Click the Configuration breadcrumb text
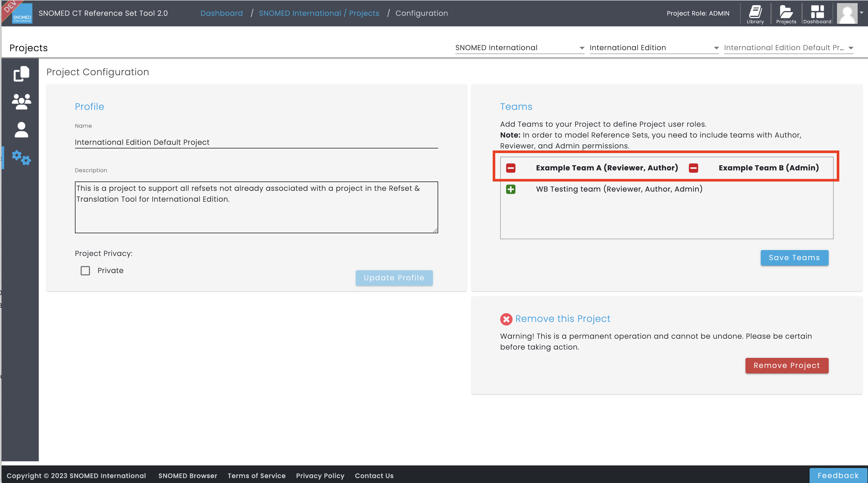Viewport: 868px width, 483px height. [x=422, y=13]
